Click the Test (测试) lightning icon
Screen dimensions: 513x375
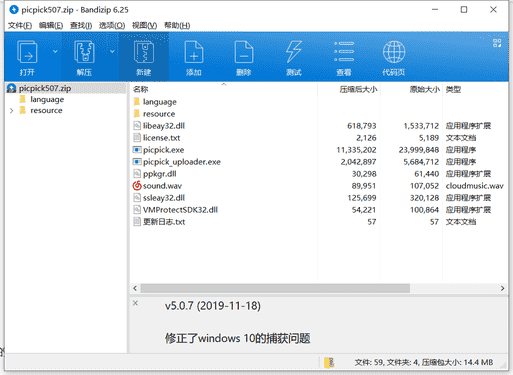tap(294, 57)
